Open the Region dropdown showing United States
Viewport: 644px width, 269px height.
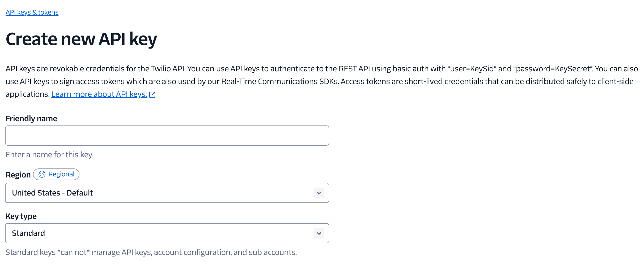pos(167,193)
